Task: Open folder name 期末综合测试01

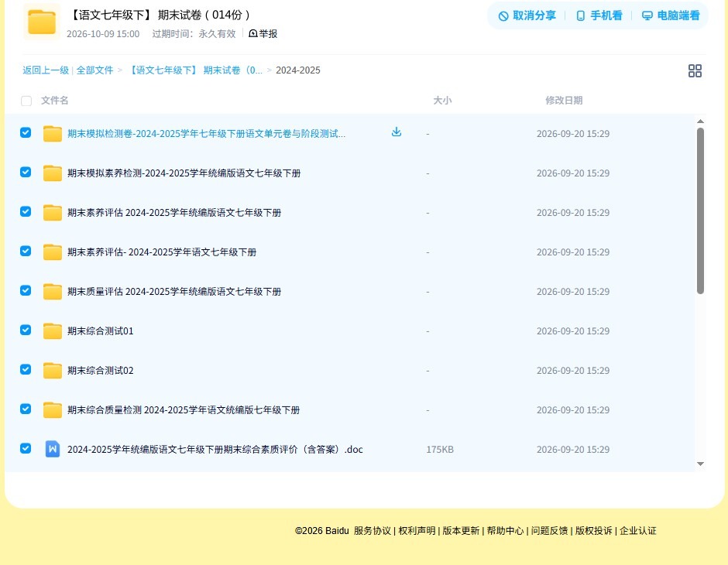Action: (100, 330)
